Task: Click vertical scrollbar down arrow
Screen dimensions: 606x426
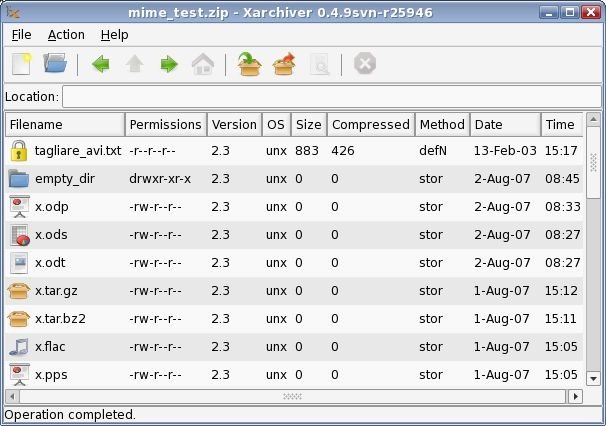Action: [x=593, y=378]
